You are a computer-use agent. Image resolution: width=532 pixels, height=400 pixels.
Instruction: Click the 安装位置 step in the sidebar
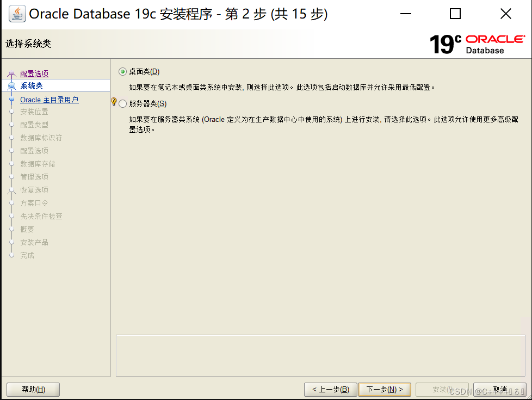click(x=34, y=112)
